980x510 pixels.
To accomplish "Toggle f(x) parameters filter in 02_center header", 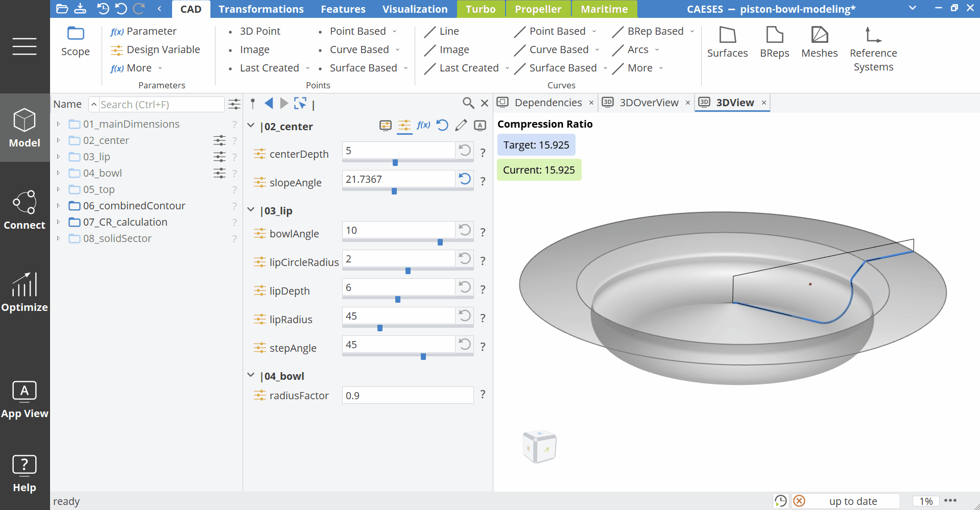I will click(x=423, y=126).
